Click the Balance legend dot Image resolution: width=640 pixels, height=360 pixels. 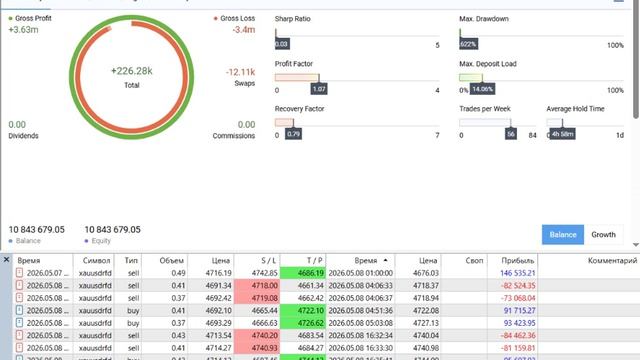click(11, 241)
